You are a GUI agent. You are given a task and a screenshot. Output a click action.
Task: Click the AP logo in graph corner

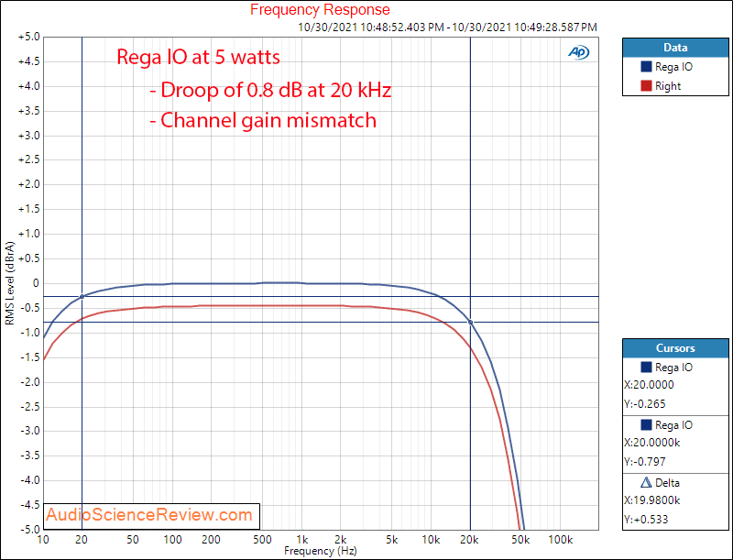click(x=579, y=52)
